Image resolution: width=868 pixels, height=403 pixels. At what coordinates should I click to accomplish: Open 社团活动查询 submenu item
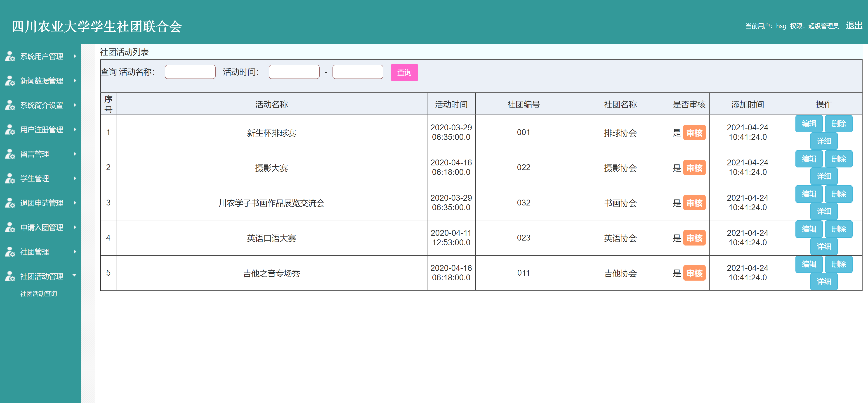[x=38, y=294]
